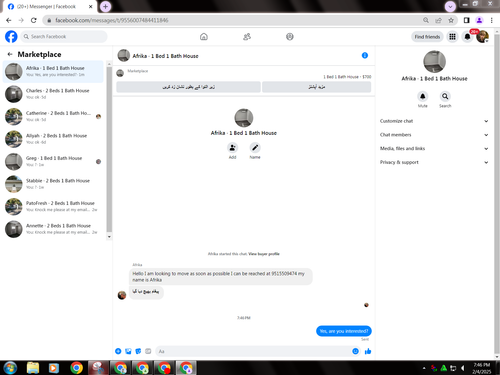
Task: Send a thumbs up like
Action: pyautogui.click(x=368, y=351)
